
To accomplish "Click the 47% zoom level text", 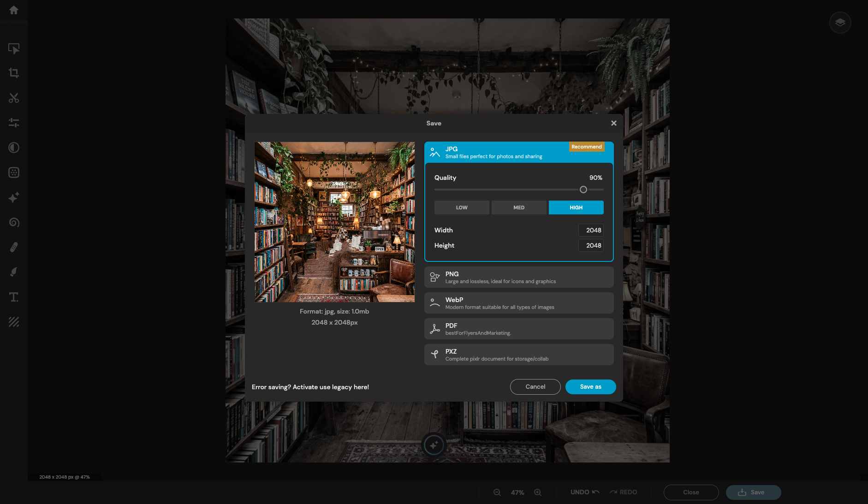I will click(x=517, y=492).
